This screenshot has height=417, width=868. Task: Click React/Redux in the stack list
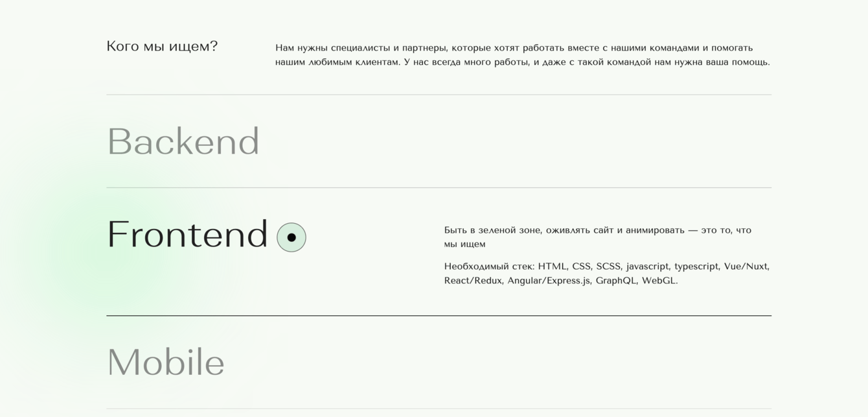coord(473,281)
